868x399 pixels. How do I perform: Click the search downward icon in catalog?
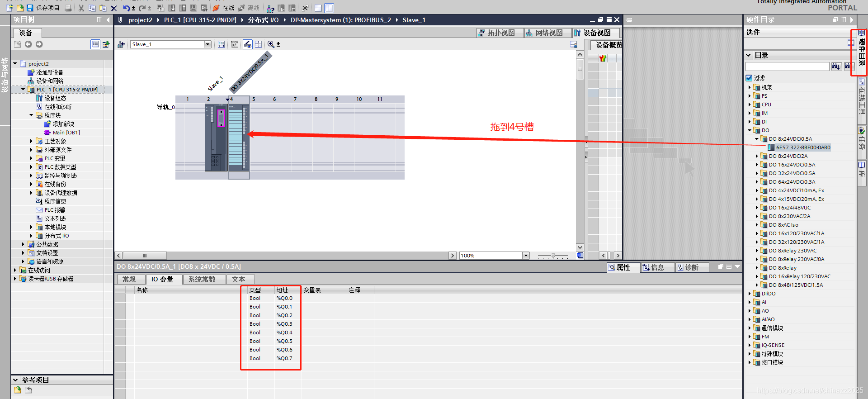pos(835,66)
